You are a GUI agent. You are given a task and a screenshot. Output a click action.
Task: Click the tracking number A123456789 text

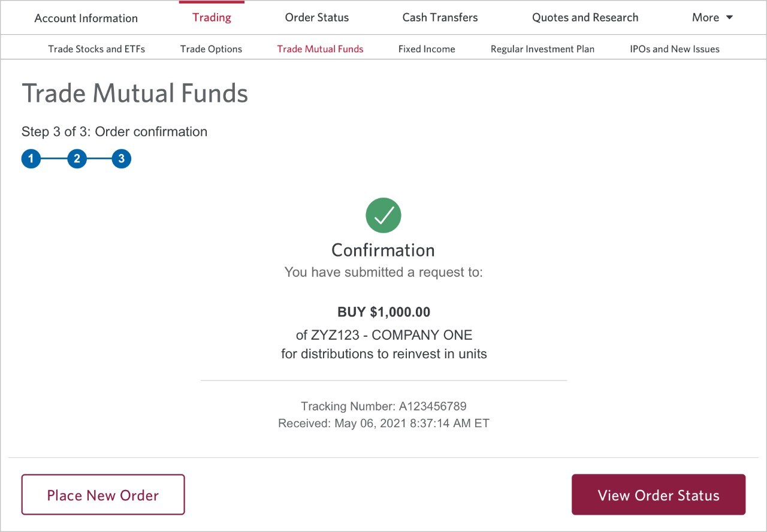coord(433,406)
